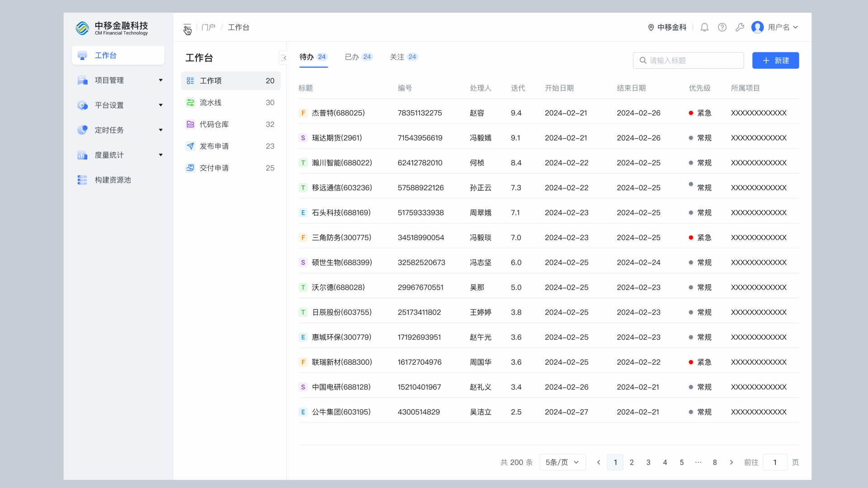Click the 构建资源池 server icon

point(82,180)
